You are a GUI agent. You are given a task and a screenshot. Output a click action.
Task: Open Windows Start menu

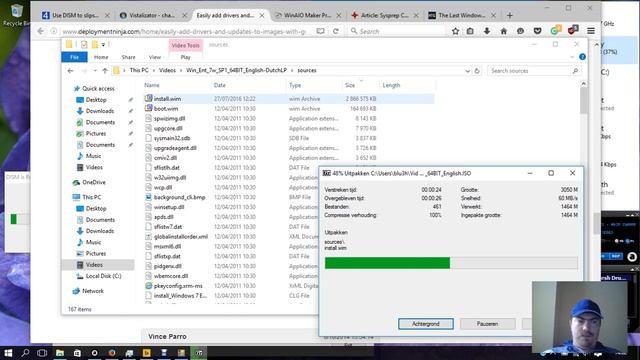[8, 353]
